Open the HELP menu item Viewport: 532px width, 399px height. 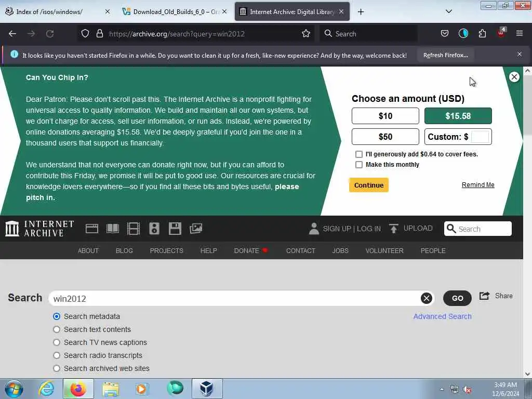(209, 251)
